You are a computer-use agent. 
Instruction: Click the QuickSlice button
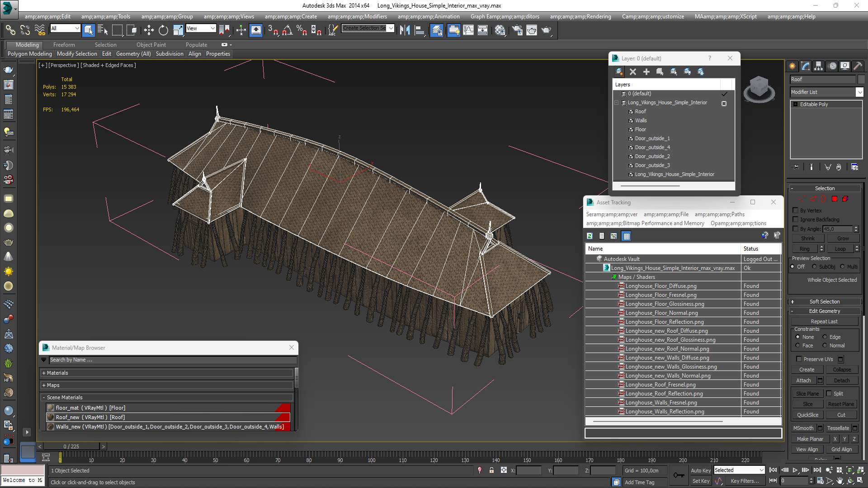[807, 415]
